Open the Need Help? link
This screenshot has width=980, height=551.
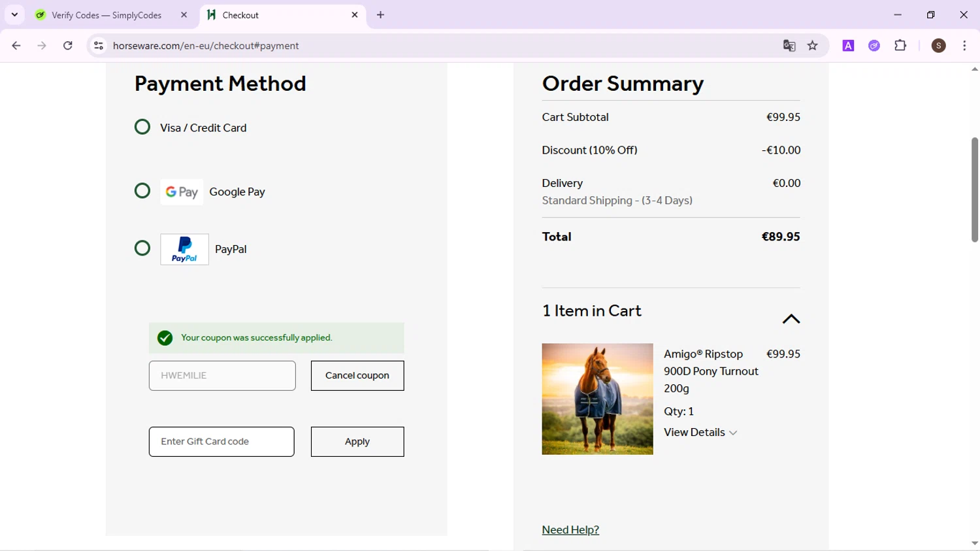pyautogui.click(x=570, y=530)
